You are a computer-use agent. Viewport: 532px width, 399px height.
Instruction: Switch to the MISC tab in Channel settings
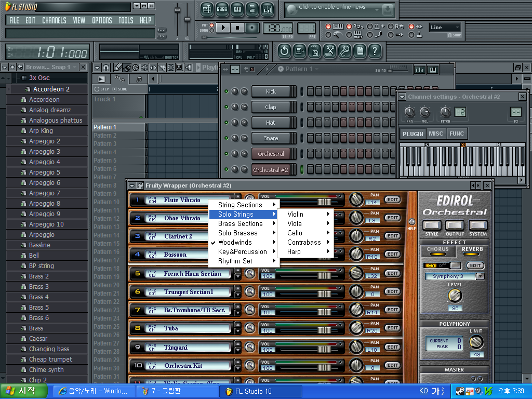click(436, 134)
